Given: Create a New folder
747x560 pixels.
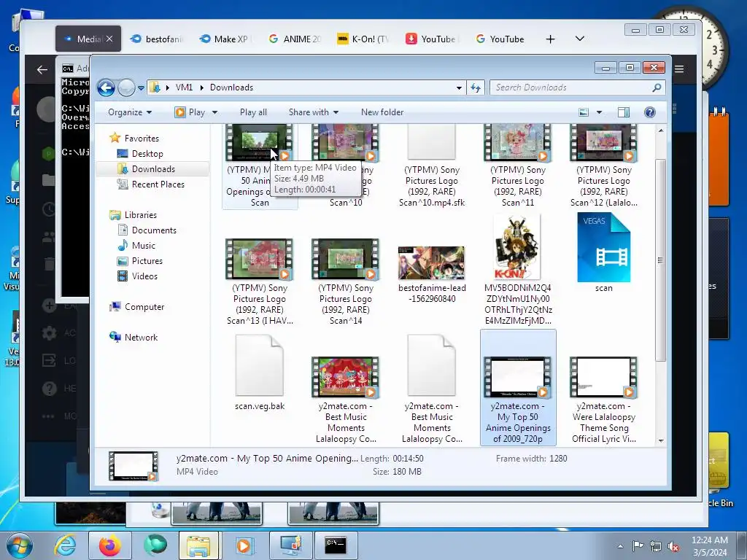Looking at the screenshot, I should [x=382, y=112].
